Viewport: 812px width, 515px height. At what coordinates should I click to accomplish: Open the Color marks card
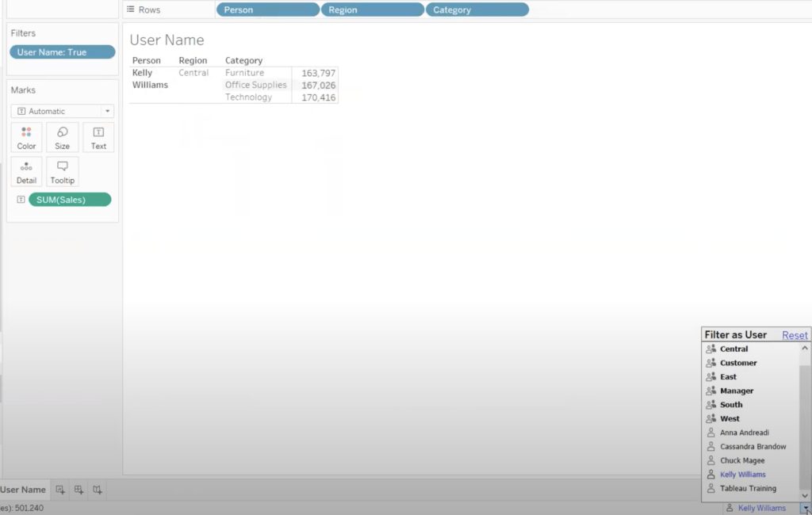click(27, 137)
